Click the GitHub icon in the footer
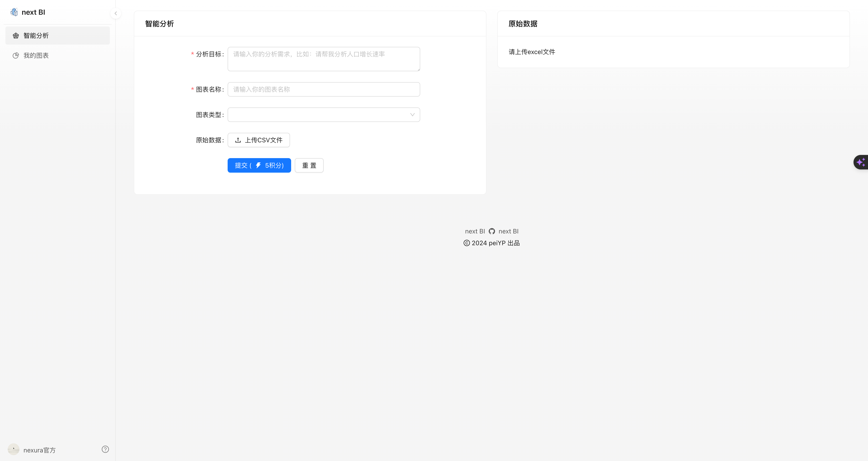Screen dimensions: 868x461 pos(492,231)
